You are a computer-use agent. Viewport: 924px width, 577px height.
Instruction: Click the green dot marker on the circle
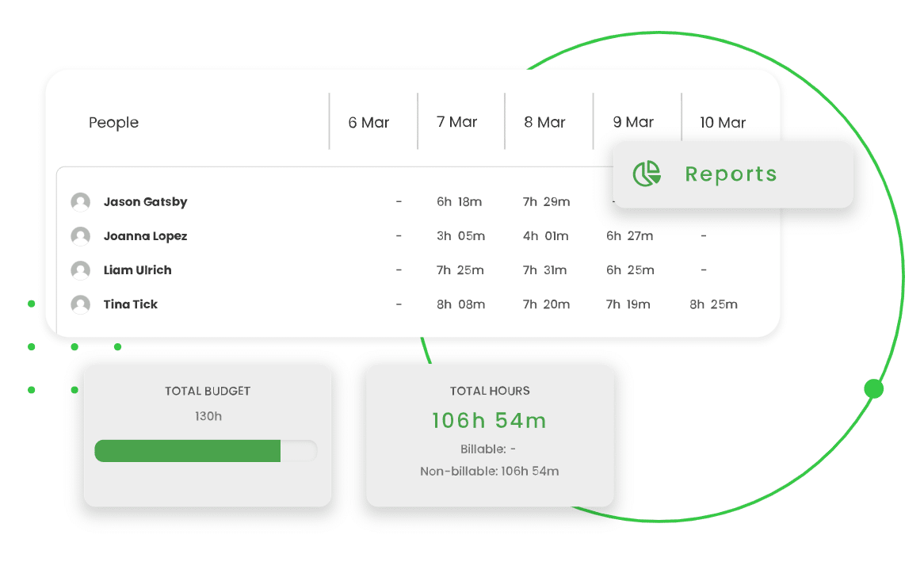tap(872, 389)
